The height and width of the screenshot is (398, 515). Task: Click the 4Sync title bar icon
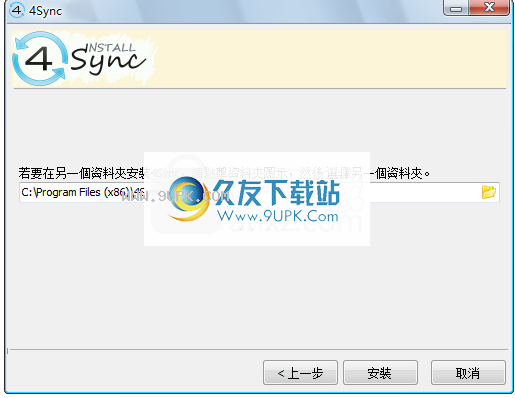(17, 10)
